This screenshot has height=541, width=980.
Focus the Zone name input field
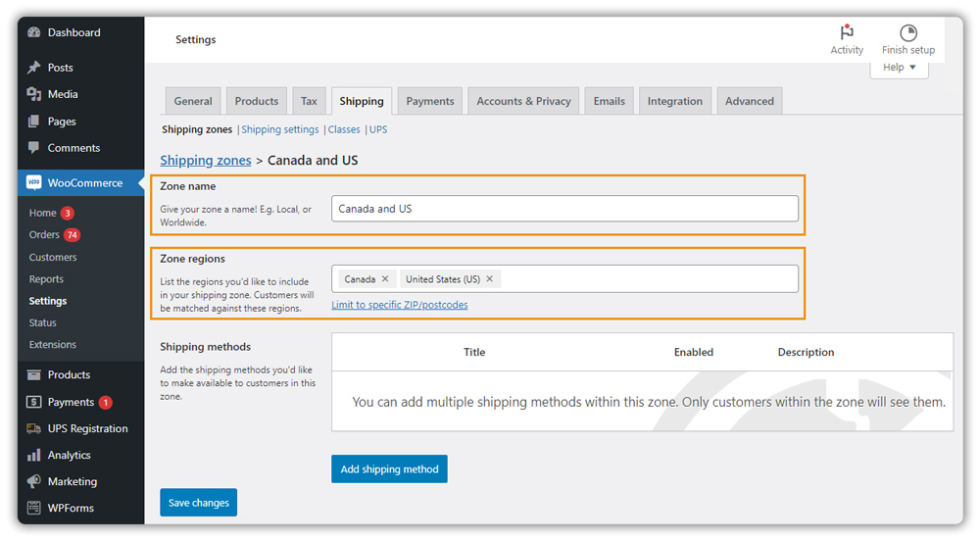pyautogui.click(x=565, y=209)
